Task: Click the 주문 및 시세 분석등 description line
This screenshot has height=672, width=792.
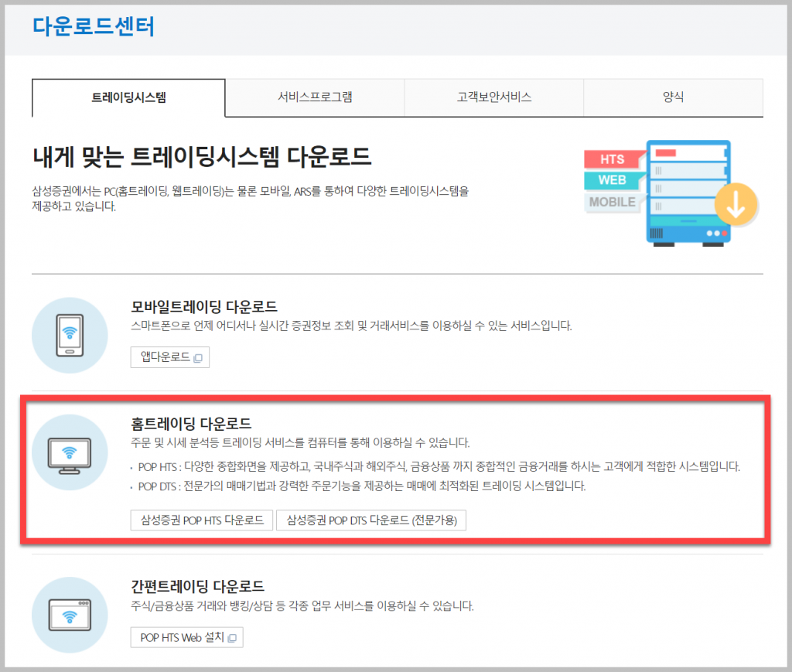Action: tap(300, 443)
